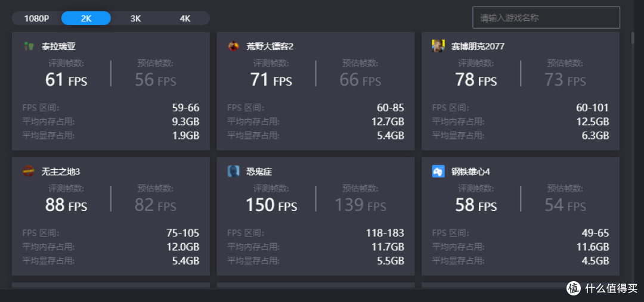The width and height of the screenshot is (644, 302).
Task: Select the 4K resolution tab
Action: tap(185, 18)
